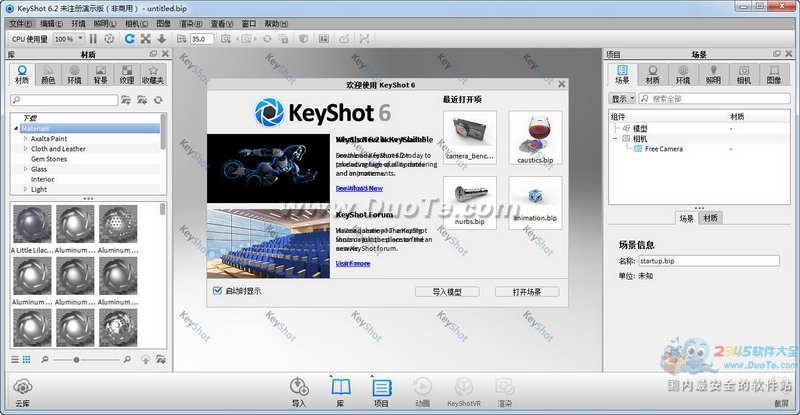Open the 文件(F) menu
Image resolution: width=800 pixels, height=415 pixels.
pyautogui.click(x=21, y=23)
